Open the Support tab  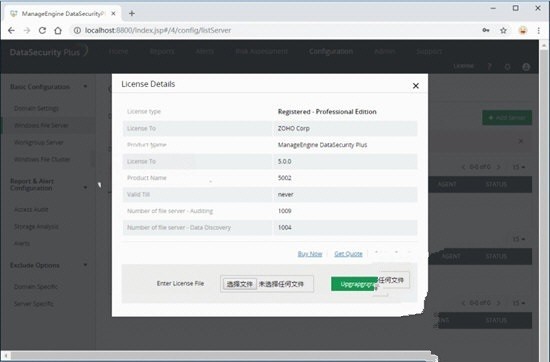pyautogui.click(x=429, y=52)
